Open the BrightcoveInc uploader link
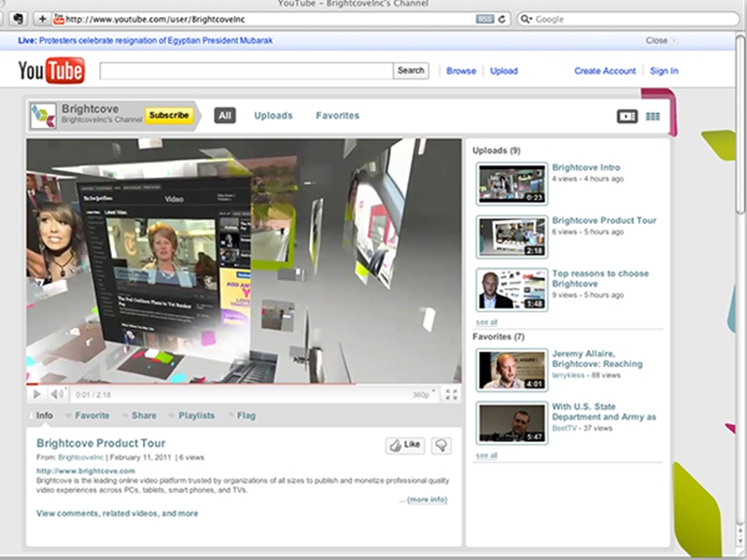The width and height of the screenshot is (747, 560). point(80,457)
